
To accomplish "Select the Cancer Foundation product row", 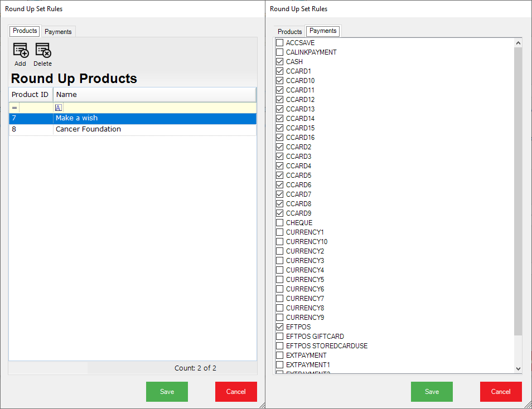I will tap(88, 129).
